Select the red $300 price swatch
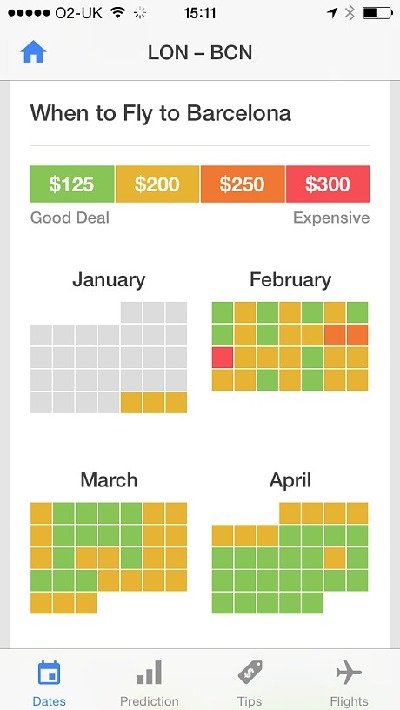Screen dimensions: 400x710 328,184
